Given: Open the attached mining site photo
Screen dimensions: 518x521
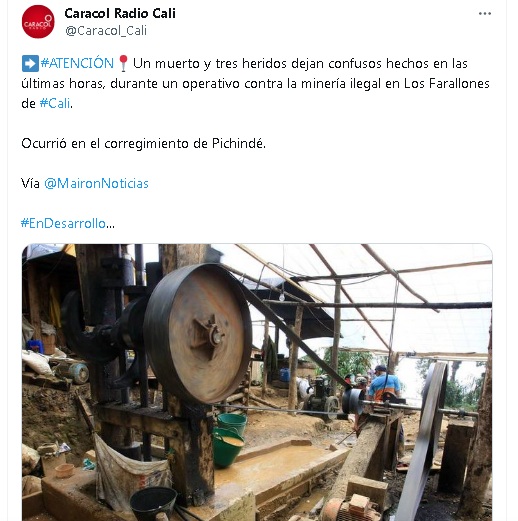Looking at the screenshot, I should 257,382.
